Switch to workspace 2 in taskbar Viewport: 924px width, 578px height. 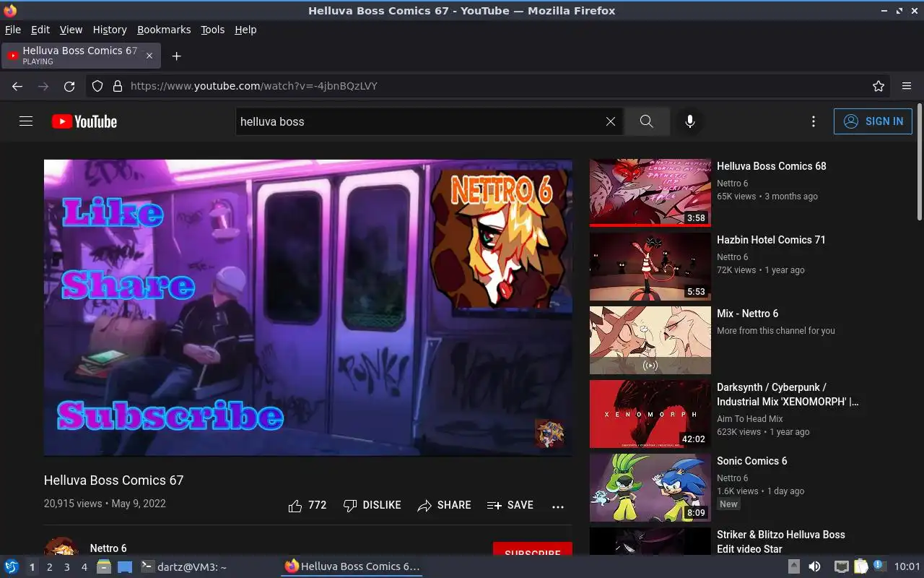49,567
